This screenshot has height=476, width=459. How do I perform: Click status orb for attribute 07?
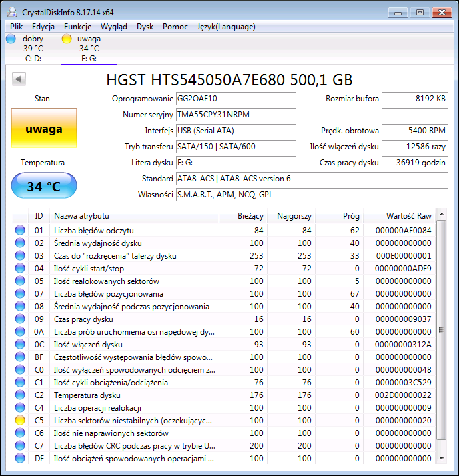20,293
